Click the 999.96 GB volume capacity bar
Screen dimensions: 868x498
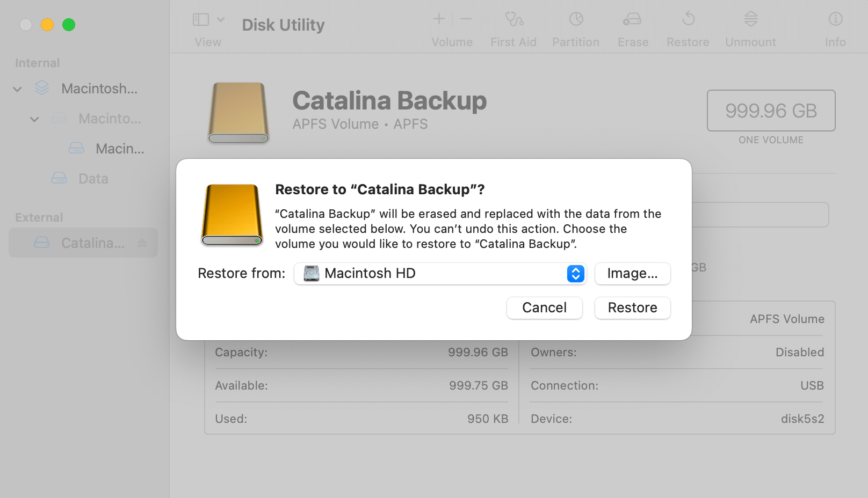click(x=771, y=111)
